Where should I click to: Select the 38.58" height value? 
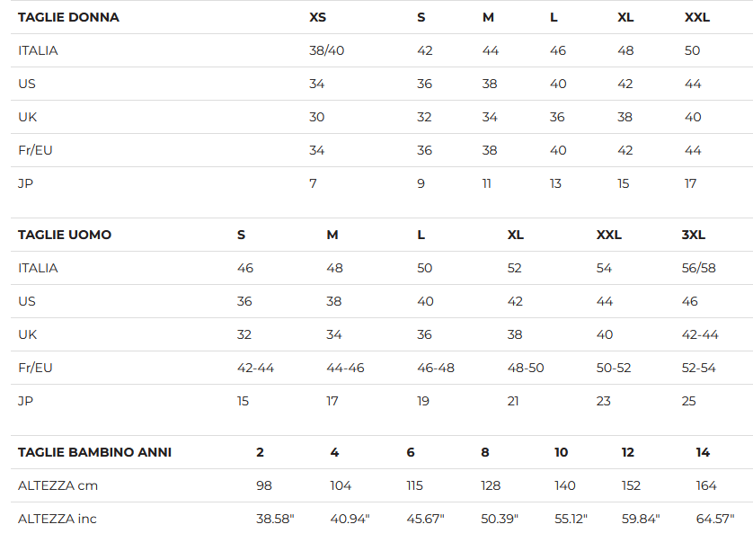(x=275, y=519)
